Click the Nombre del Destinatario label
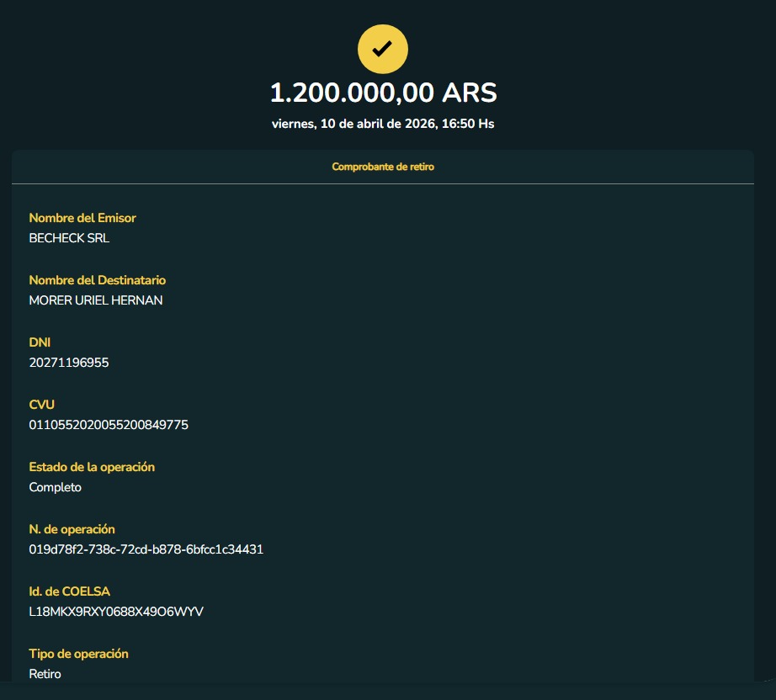Image resolution: width=776 pixels, height=700 pixels. 98,280
